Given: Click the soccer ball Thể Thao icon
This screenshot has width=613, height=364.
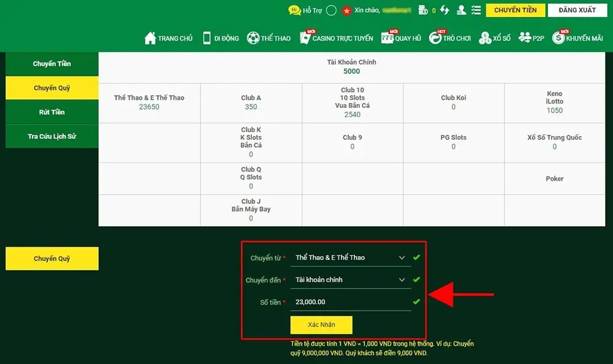Looking at the screenshot, I should [253, 38].
